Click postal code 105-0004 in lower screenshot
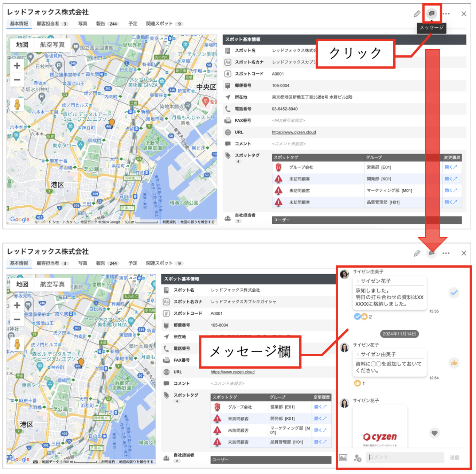Viewport: 476px width, 474px height. click(x=219, y=325)
